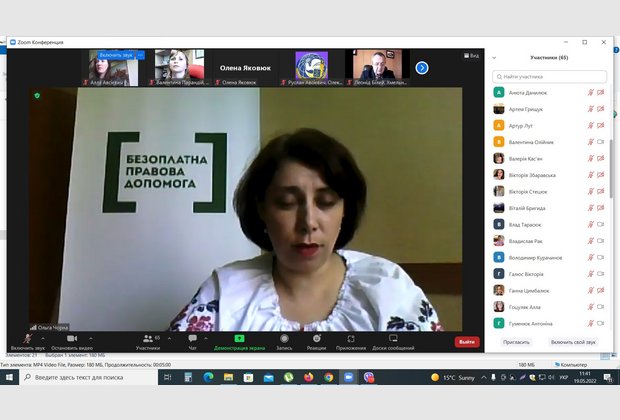Click the Запись record button
The image size is (620, 420).
click(x=284, y=342)
